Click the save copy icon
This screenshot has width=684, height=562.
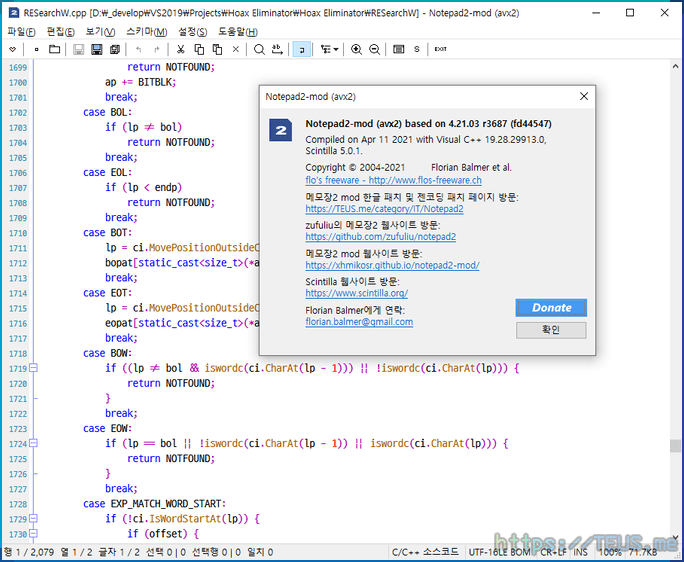[x=115, y=49]
